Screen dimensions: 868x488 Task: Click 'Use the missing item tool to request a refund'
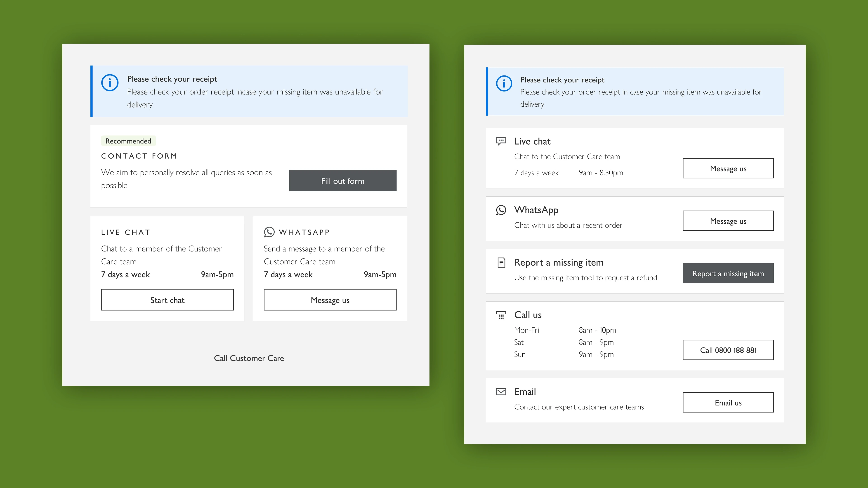tap(586, 278)
